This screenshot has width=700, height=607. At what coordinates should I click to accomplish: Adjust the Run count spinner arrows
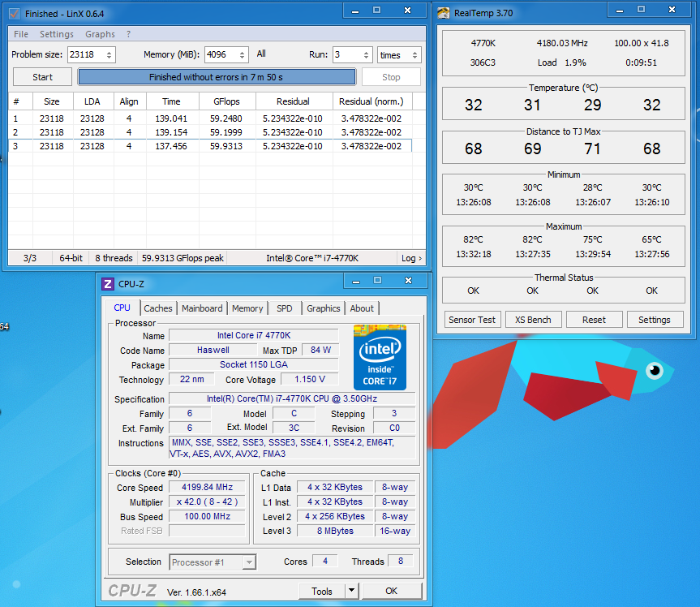click(366, 55)
